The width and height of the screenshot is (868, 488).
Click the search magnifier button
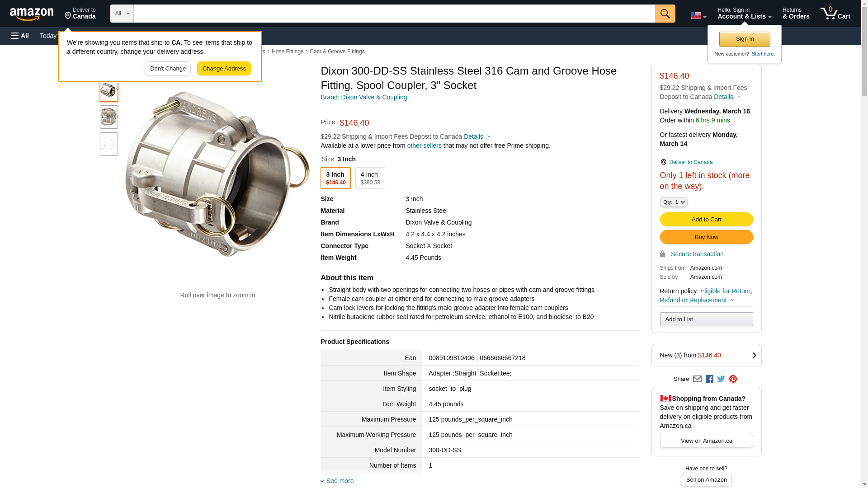point(665,14)
